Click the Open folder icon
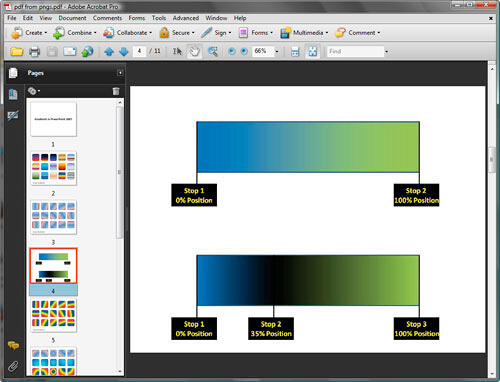The image size is (500, 382). [x=17, y=51]
